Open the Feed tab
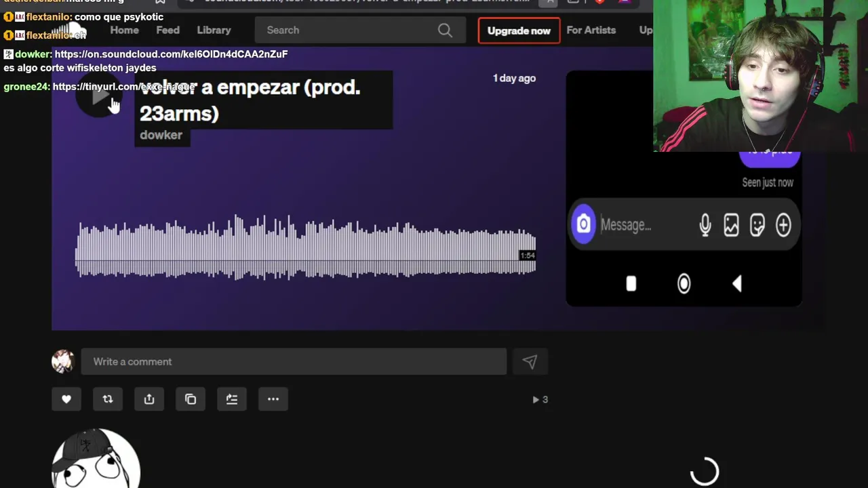This screenshot has width=868, height=488. [x=167, y=30]
